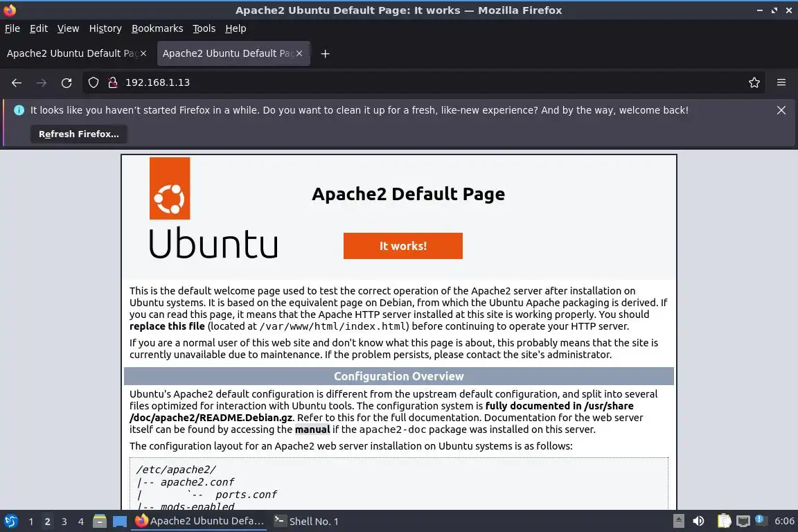
Task: Open the tracking protection shield icon
Action: [x=93, y=82]
